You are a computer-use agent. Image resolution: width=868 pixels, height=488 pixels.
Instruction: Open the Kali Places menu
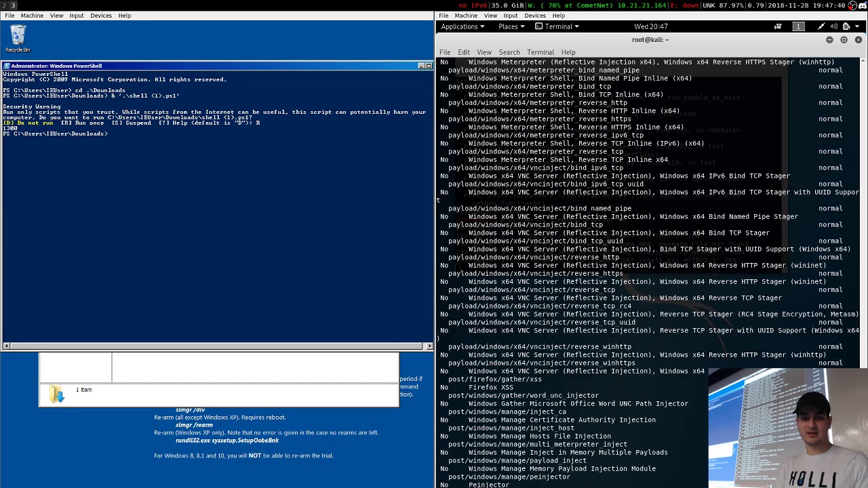pos(511,26)
